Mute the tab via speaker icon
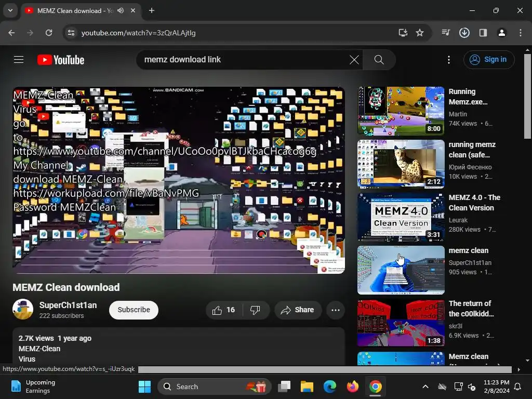 (x=121, y=10)
